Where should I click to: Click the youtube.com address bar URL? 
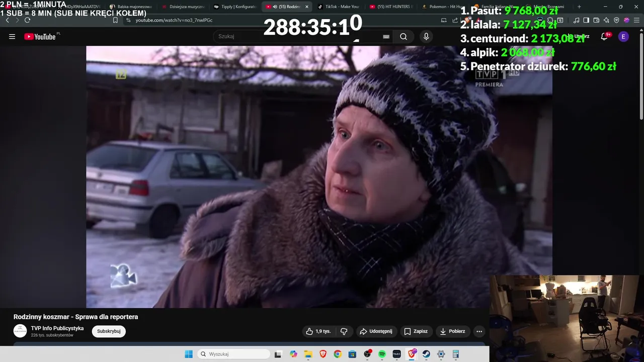tap(174, 20)
